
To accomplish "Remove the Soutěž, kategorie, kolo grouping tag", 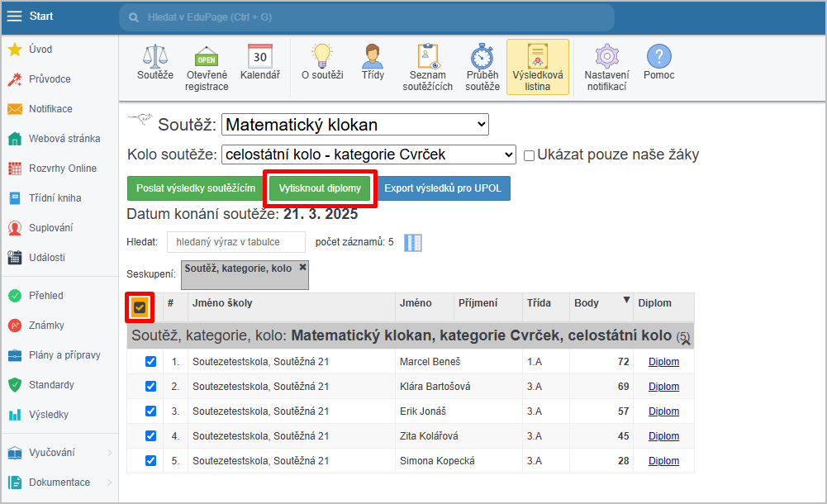I will tap(302, 268).
